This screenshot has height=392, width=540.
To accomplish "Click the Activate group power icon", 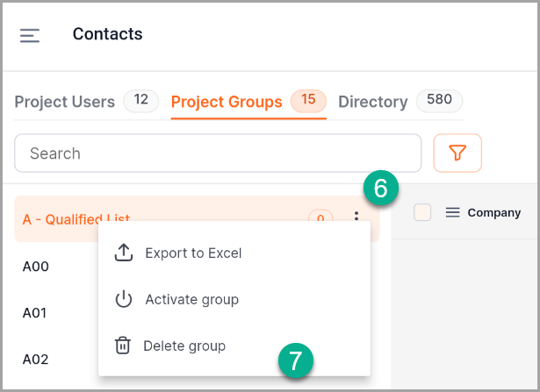I will tap(124, 300).
